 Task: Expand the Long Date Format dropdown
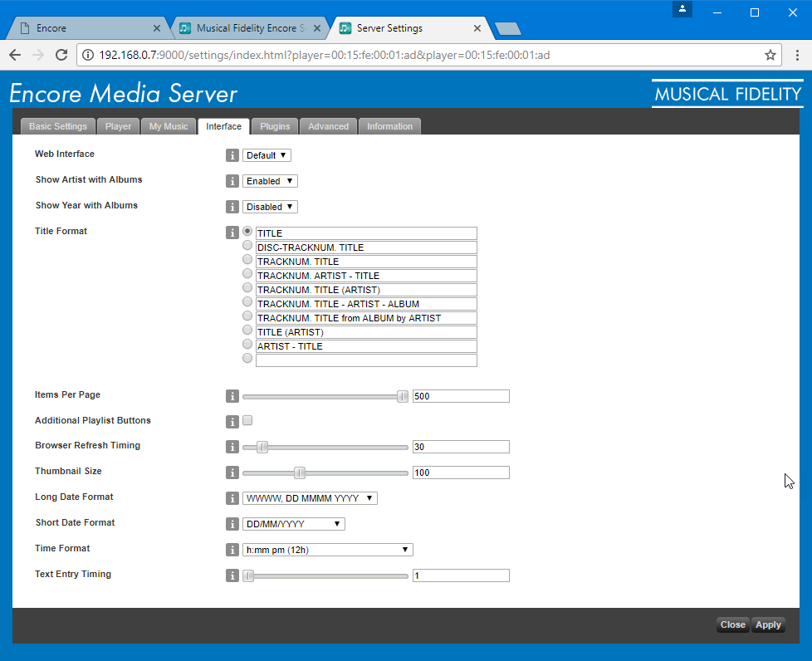(310, 498)
